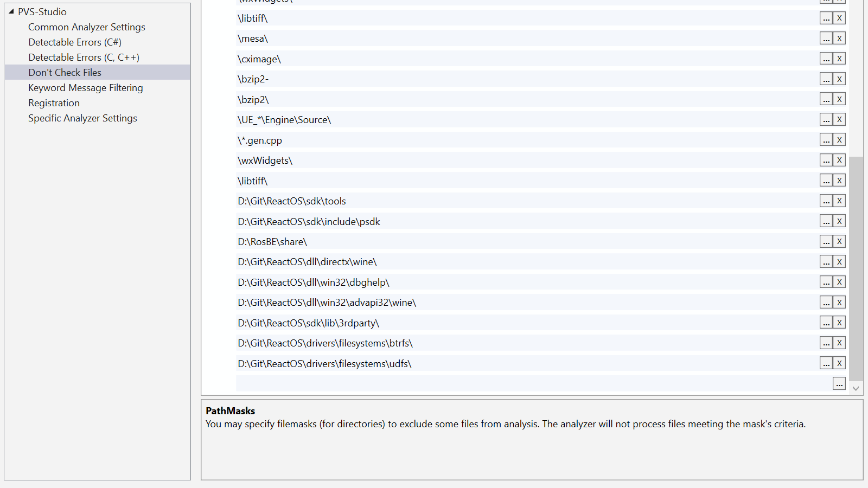
Task: Remove the \cximage\ exclusion entry
Action: [839, 59]
